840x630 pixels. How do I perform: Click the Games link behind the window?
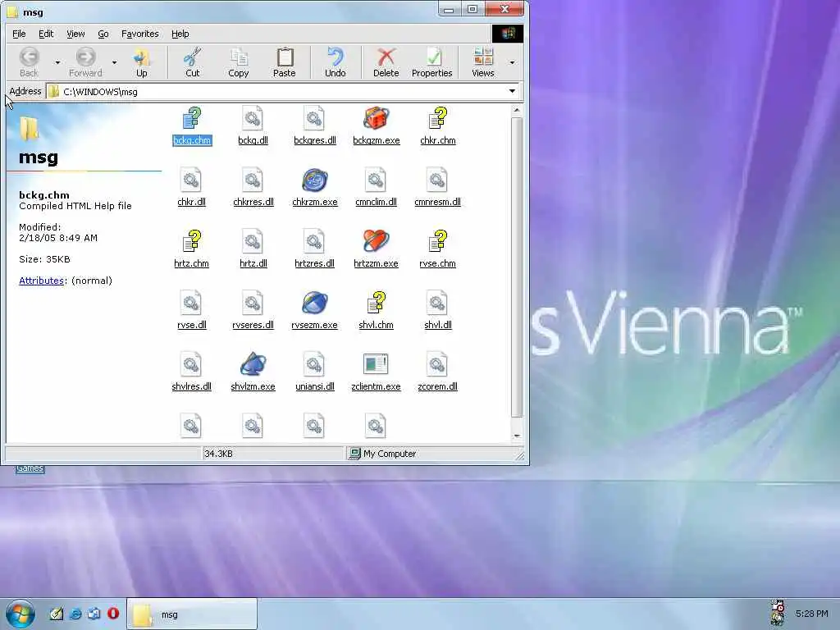[x=30, y=468]
